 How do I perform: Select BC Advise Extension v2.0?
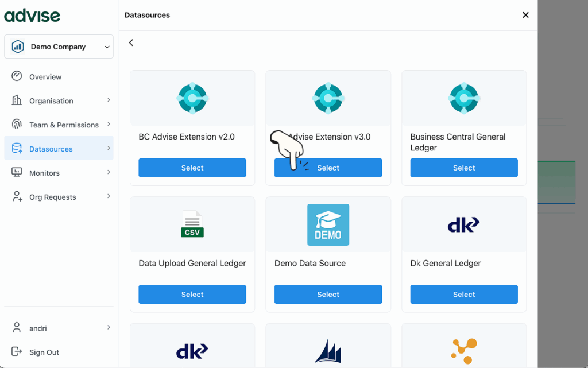[192, 168]
